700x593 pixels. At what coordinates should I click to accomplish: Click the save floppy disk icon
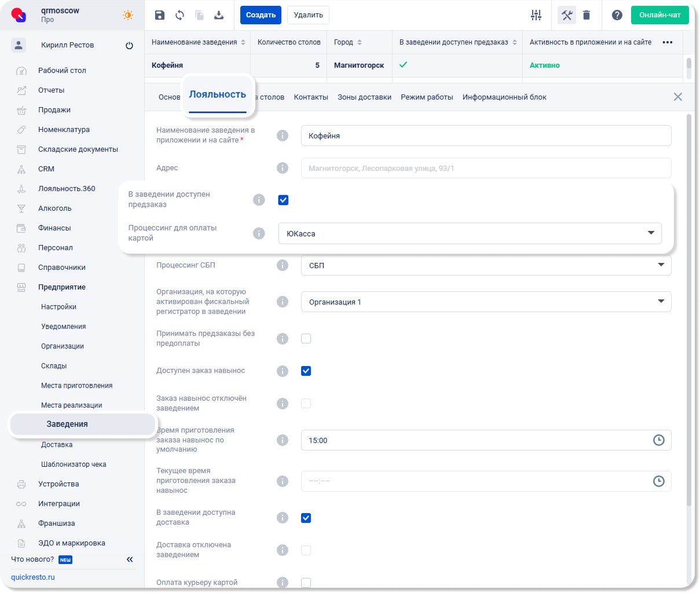[160, 15]
